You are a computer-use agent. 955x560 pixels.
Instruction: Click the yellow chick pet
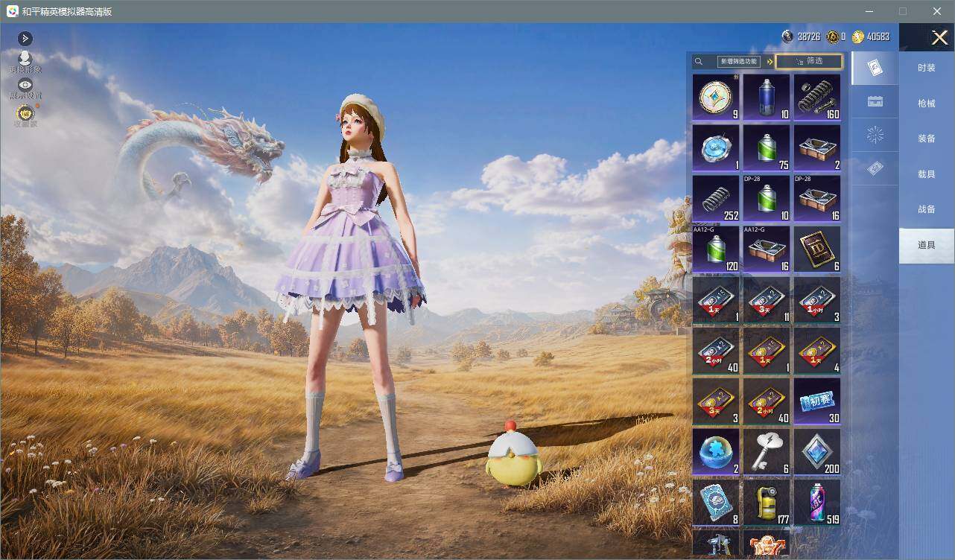click(513, 454)
